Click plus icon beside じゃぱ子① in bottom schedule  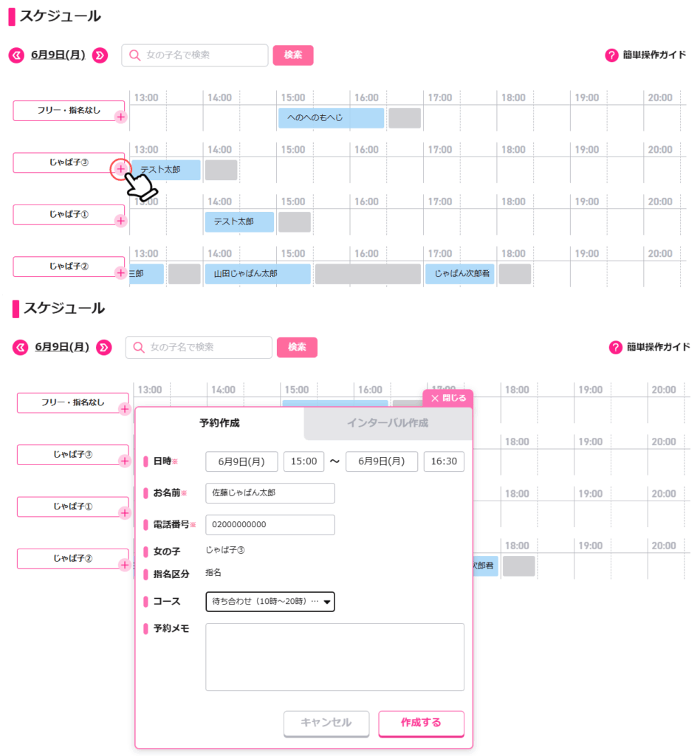pyautogui.click(x=124, y=513)
